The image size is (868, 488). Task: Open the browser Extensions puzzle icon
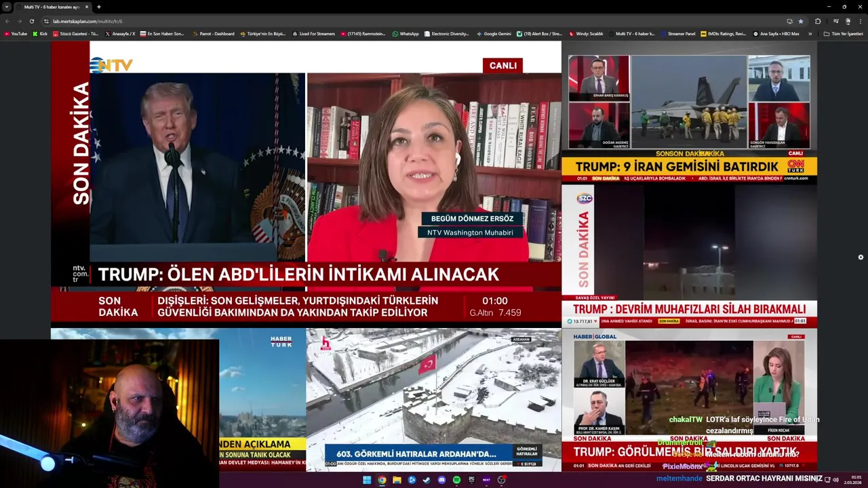tap(818, 21)
